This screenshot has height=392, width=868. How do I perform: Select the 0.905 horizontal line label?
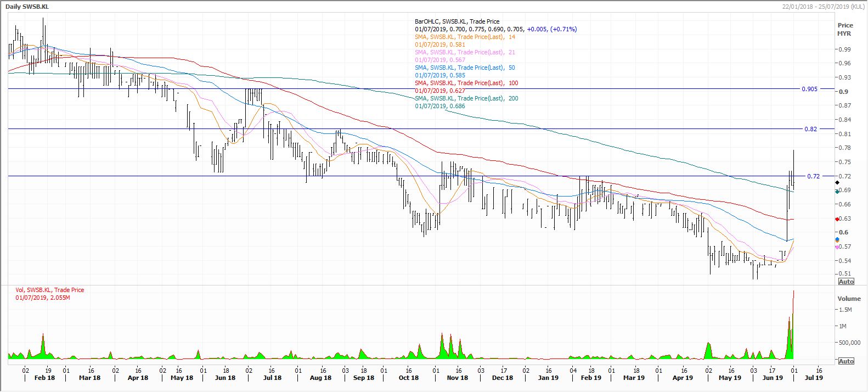[809, 89]
